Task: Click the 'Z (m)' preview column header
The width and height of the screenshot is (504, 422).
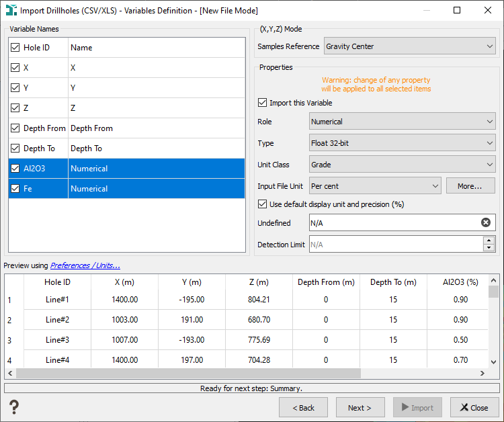Action: (x=259, y=282)
